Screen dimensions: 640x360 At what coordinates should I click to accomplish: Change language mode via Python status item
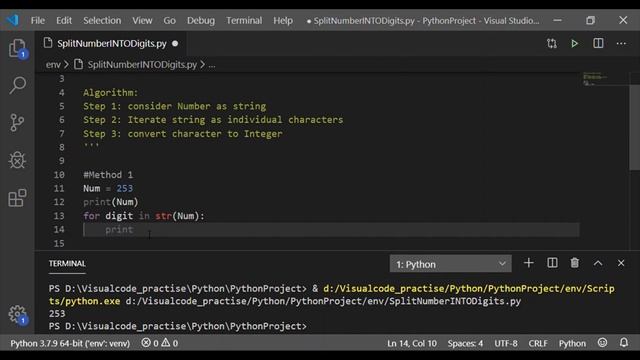point(572,343)
